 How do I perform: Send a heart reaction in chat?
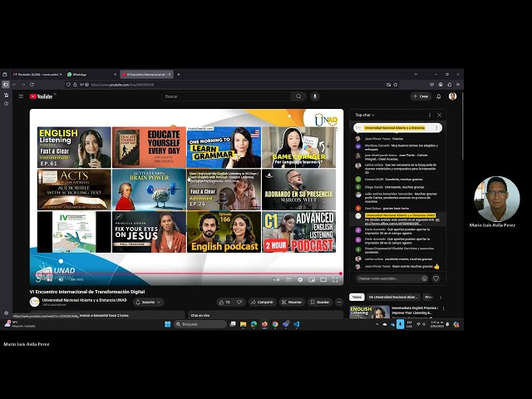(436, 278)
